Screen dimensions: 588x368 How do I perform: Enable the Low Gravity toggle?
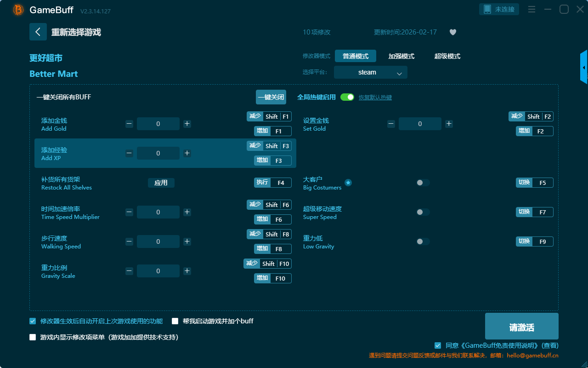tap(423, 241)
